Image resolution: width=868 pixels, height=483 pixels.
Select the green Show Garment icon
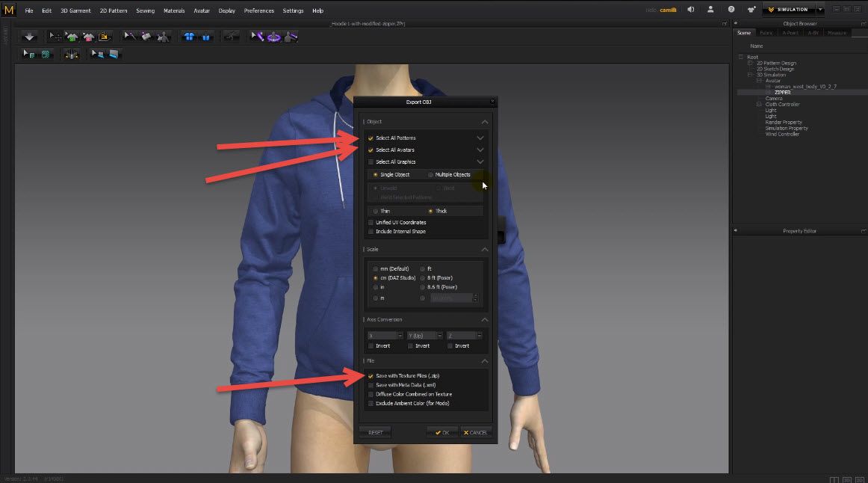[72, 37]
